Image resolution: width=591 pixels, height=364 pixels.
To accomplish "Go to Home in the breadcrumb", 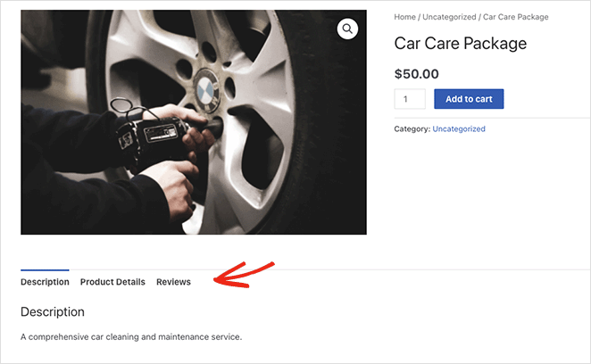I will coord(404,17).
